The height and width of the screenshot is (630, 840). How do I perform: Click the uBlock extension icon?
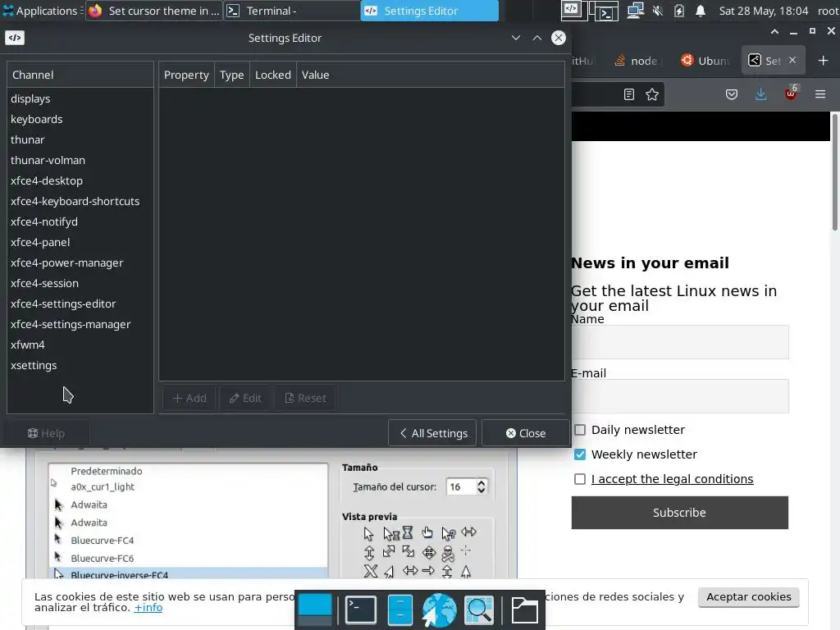pos(791,94)
